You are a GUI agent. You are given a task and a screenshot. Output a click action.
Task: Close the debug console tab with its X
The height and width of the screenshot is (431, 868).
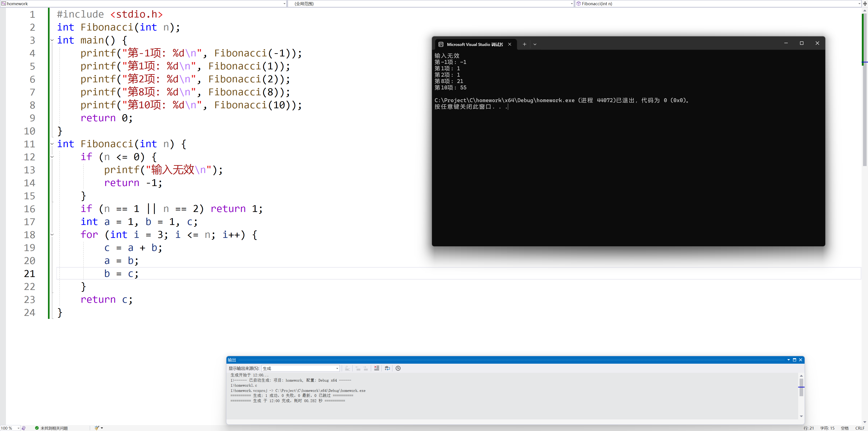(x=509, y=44)
